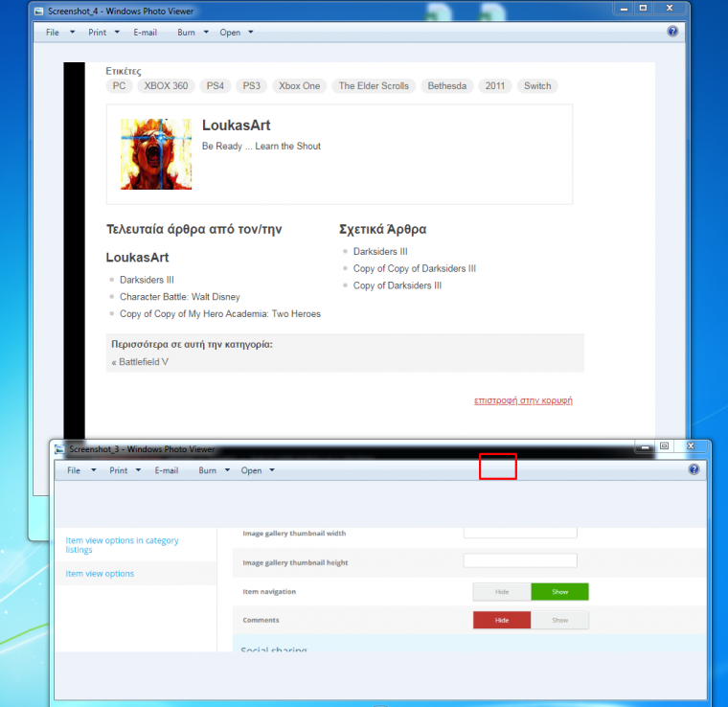728x707 pixels.
Task: Click the Bethesda tag
Action: pyautogui.click(x=447, y=86)
